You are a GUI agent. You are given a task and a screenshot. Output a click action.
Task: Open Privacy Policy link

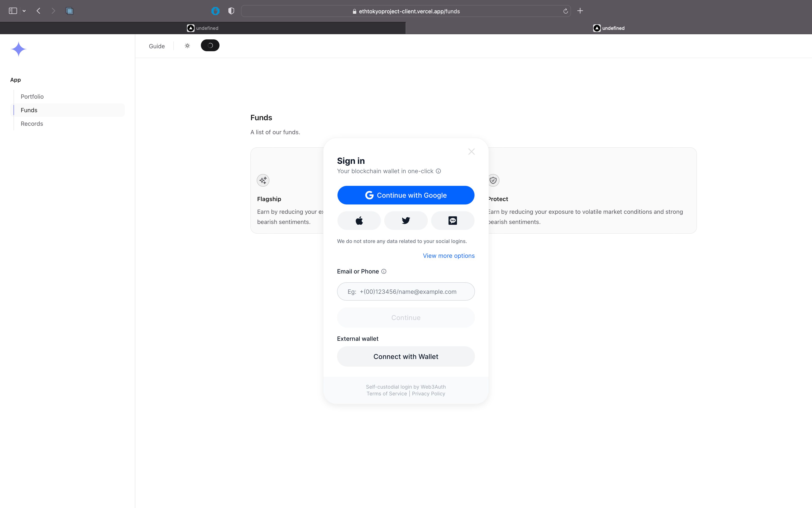click(x=428, y=394)
